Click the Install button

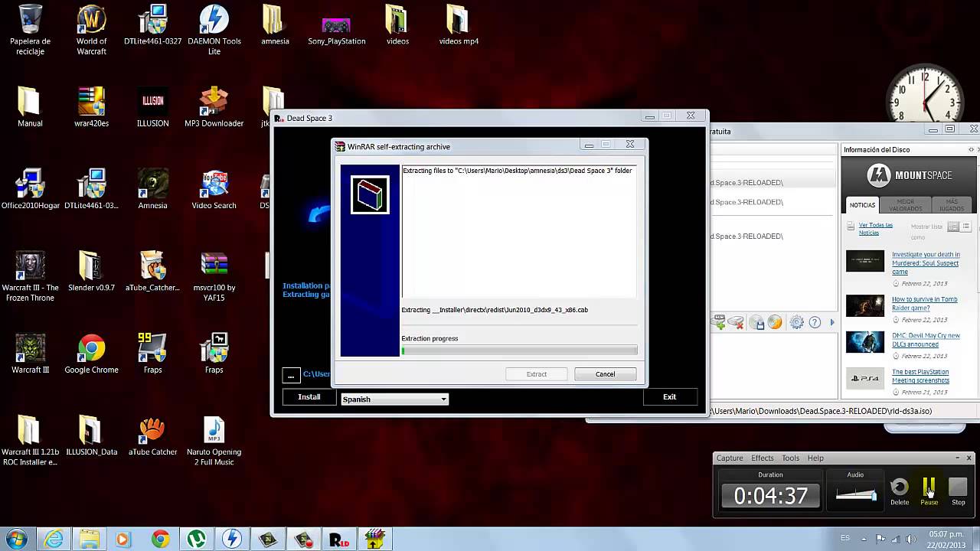[x=309, y=397]
